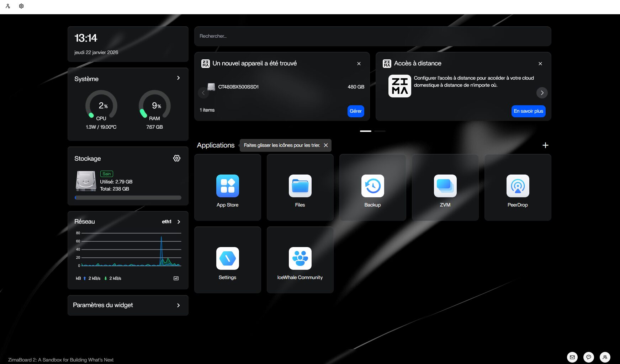Click the storage usage progress bar
The width and height of the screenshot is (620, 364).
pos(128,198)
